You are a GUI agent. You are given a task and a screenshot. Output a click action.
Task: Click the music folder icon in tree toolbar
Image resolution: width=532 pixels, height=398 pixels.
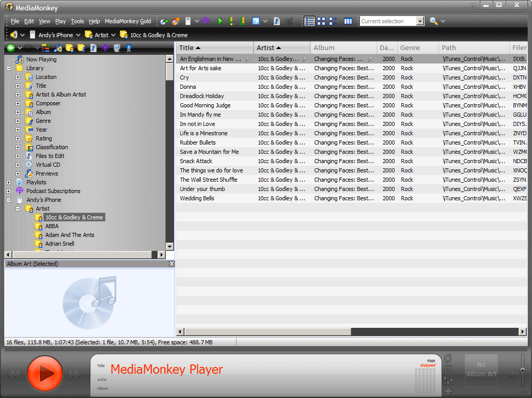click(x=82, y=48)
